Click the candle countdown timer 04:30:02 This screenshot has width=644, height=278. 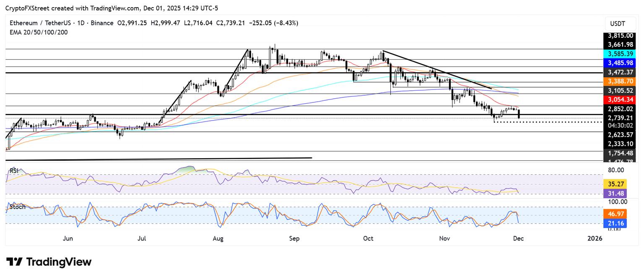(x=619, y=125)
